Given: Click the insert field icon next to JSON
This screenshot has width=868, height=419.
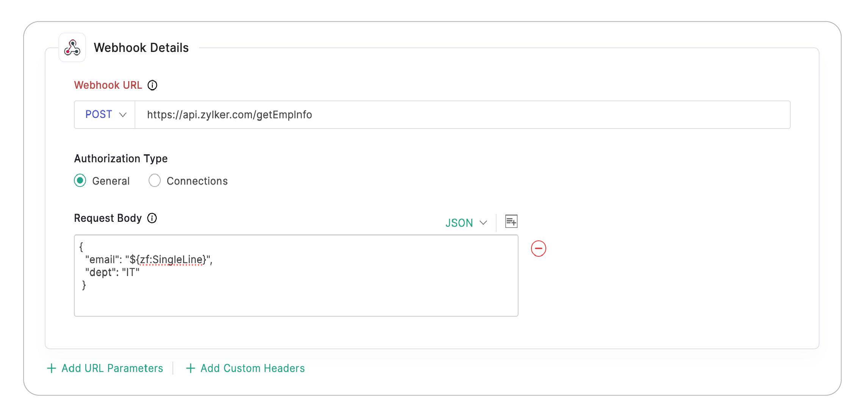Looking at the screenshot, I should click(x=511, y=221).
